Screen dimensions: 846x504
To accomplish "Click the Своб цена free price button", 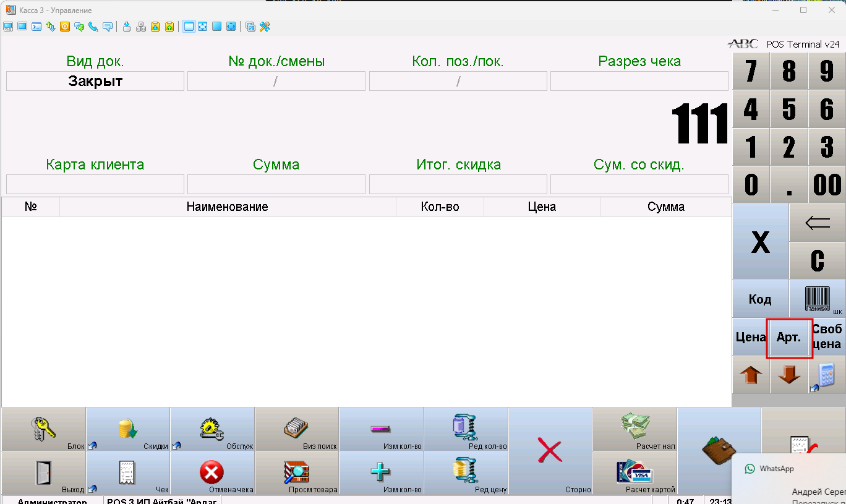I will tap(827, 338).
